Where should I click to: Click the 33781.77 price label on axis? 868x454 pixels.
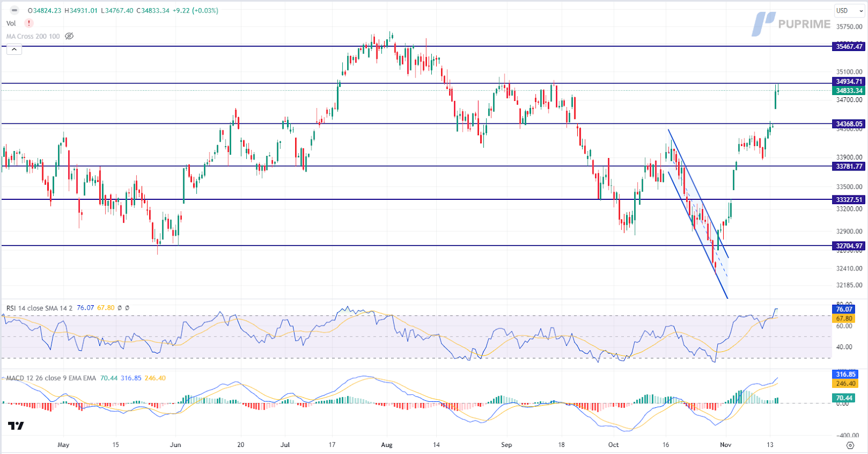click(848, 167)
